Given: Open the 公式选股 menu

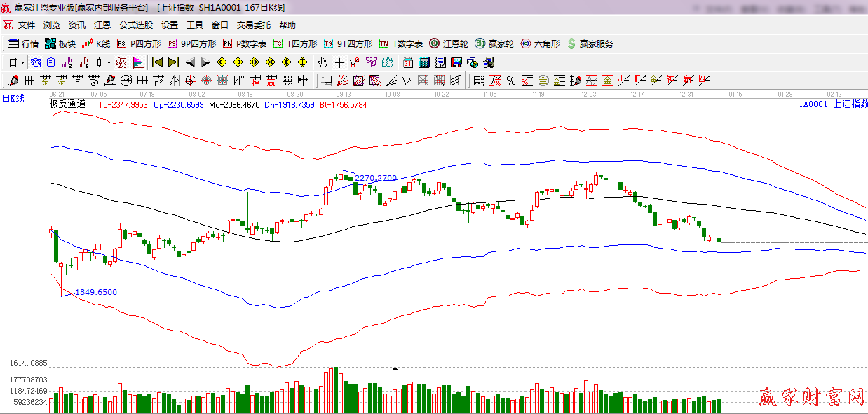Looking at the screenshot, I should click(x=135, y=25).
